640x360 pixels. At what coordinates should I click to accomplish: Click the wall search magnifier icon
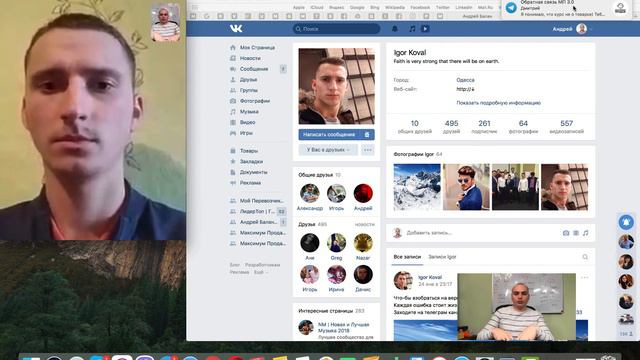585,257
